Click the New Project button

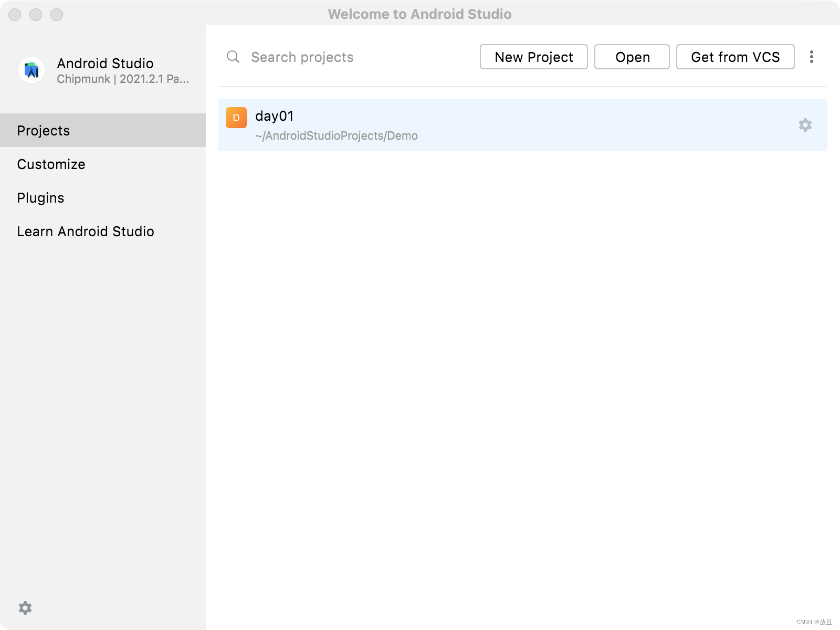point(534,57)
